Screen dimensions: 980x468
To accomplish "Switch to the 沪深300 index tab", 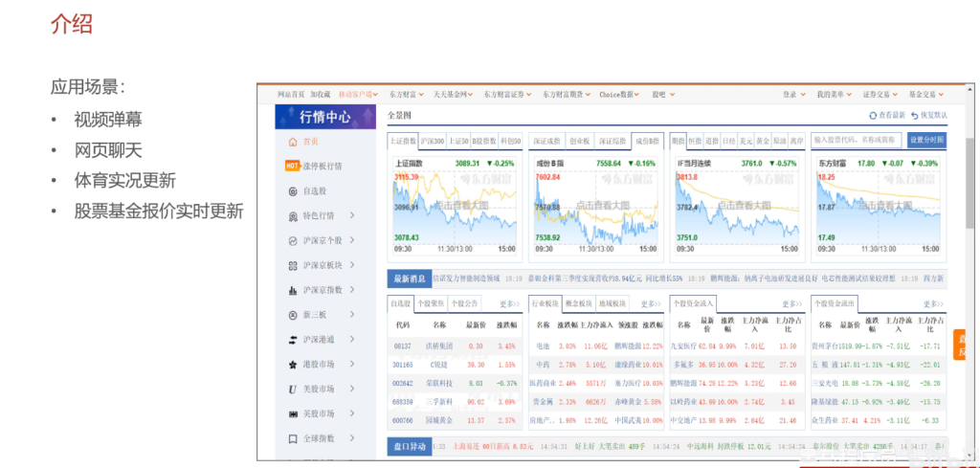I will [433, 141].
